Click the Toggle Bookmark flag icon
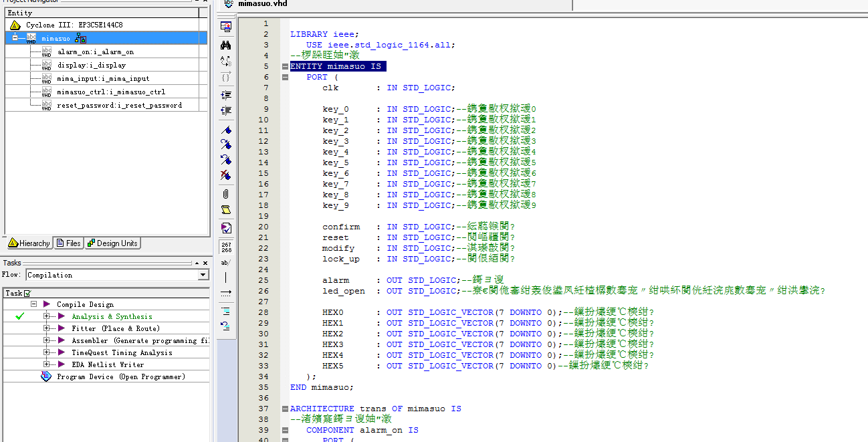 226,128
